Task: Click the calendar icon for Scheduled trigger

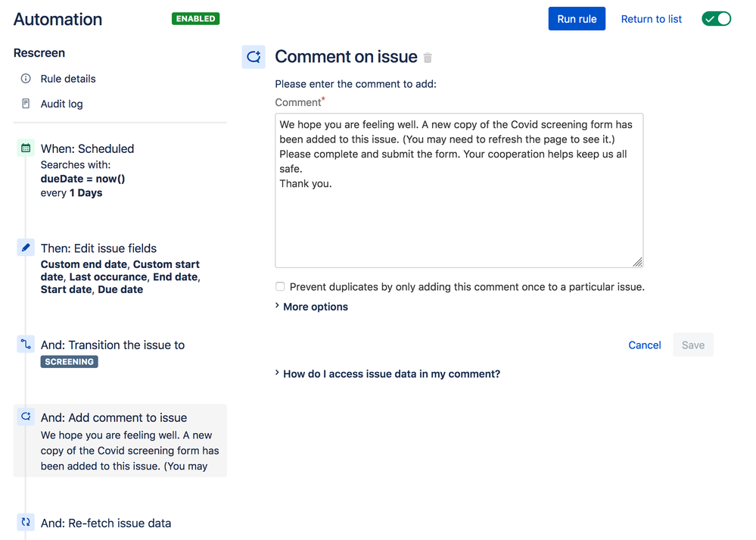Action: pos(26,148)
